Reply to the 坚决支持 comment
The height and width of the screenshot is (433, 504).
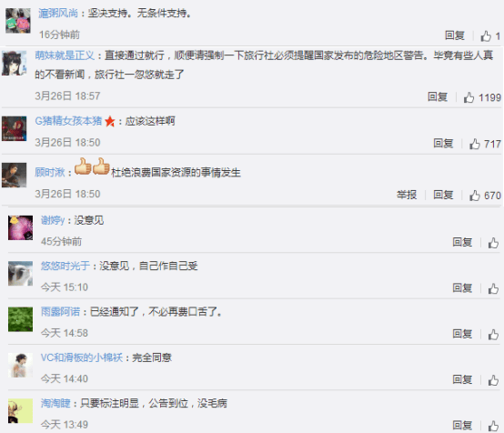click(455, 35)
